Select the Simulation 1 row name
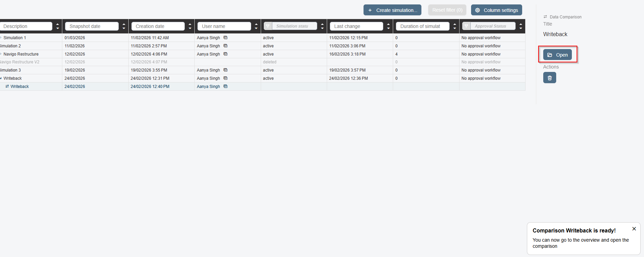This screenshot has width=644, height=257. point(15,37)
